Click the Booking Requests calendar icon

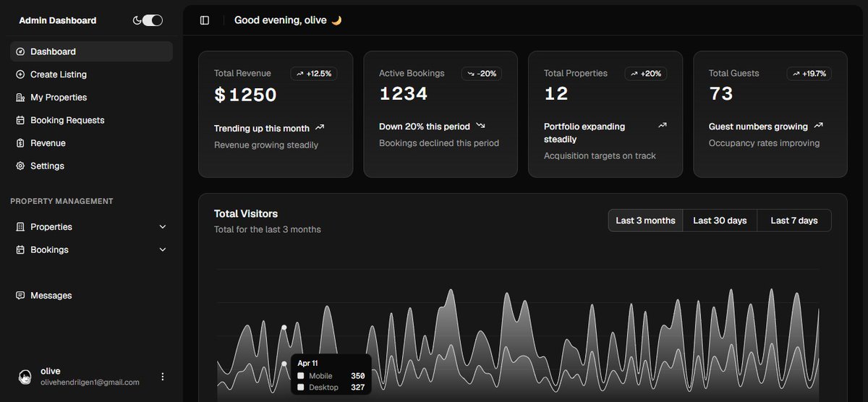(x=20, y=120)
